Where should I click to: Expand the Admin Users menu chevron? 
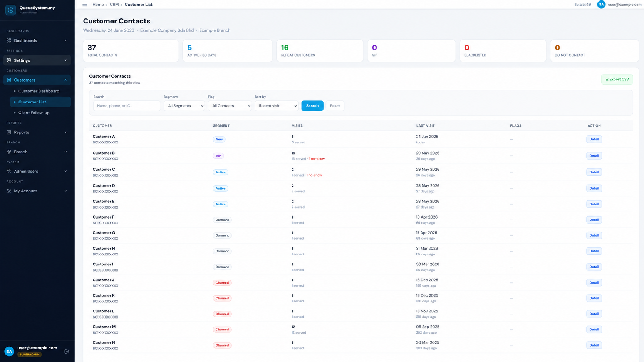pyautogui.click(x=65, y=172)
